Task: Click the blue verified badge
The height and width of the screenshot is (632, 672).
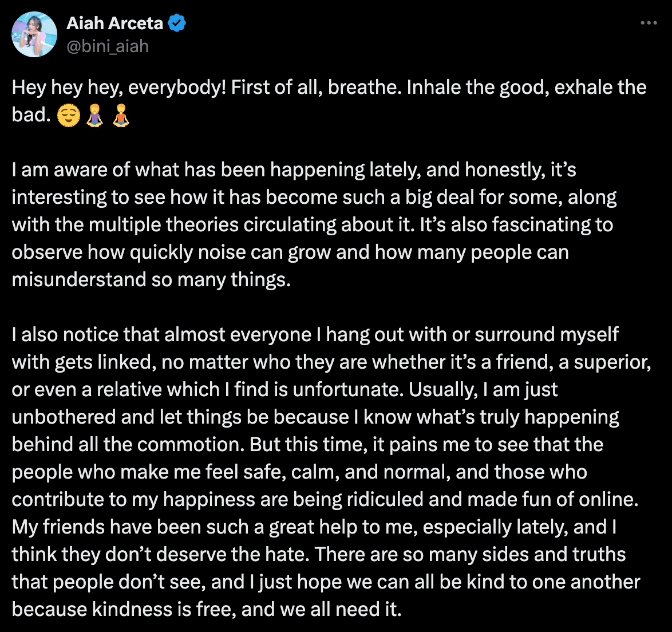Action: [x=177, y=23]
